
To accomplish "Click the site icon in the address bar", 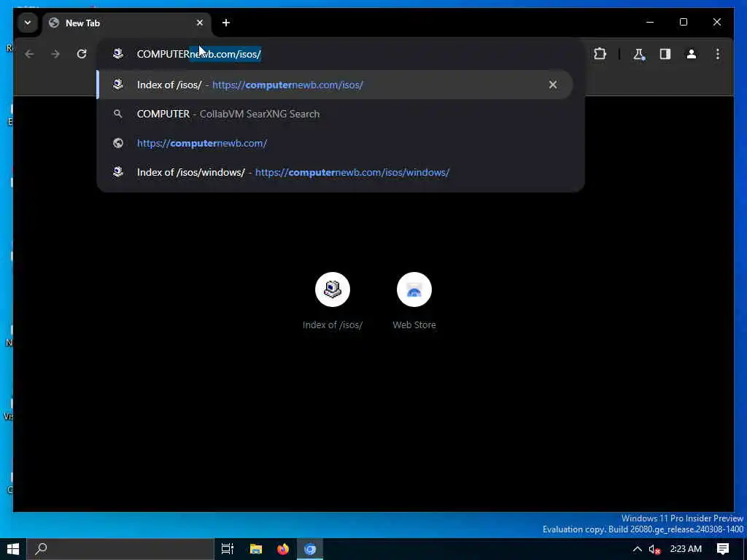I will 118,54.
